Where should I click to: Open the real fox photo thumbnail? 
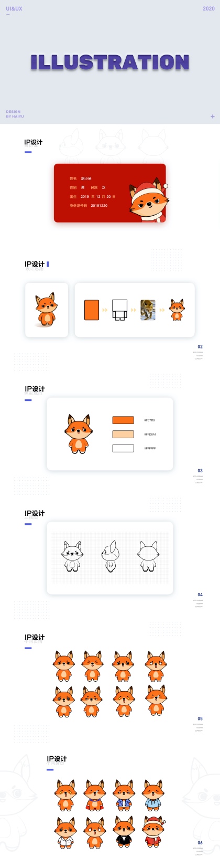(148, 310)
